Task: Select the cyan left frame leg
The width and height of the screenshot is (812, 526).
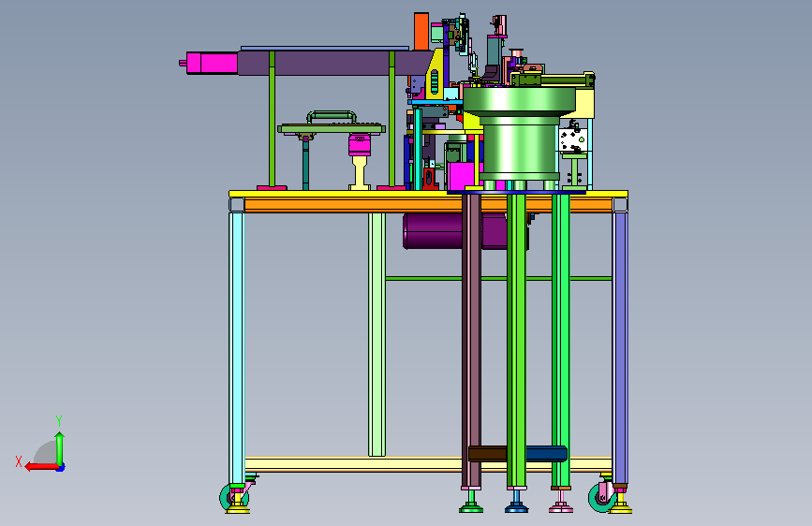Action: point(236,347)
